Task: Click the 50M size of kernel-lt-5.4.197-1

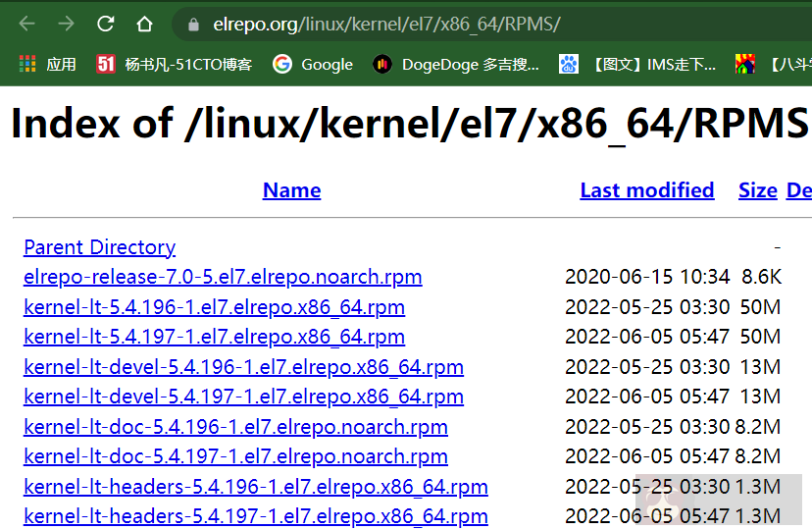Action: pyautogui.click(x=760, y=337)
